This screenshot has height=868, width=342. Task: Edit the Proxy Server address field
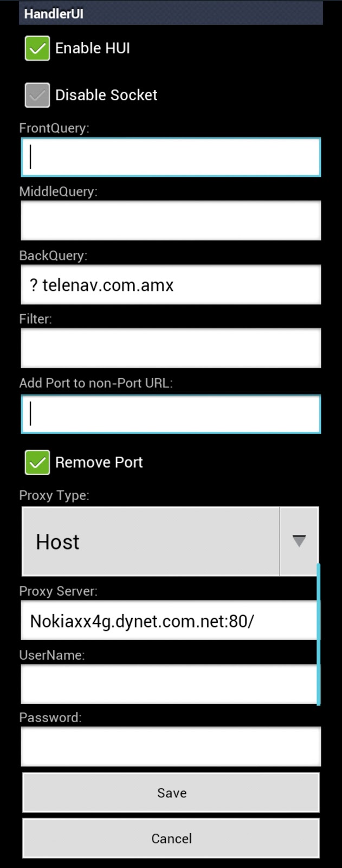[x=169, y=620]
